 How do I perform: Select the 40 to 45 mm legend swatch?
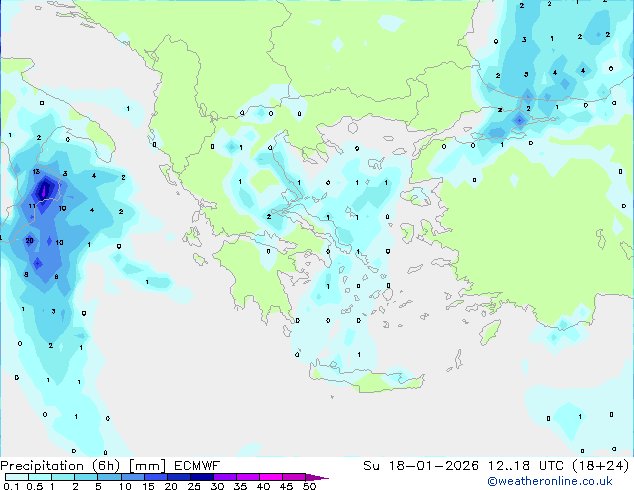(x=271, y=477)
